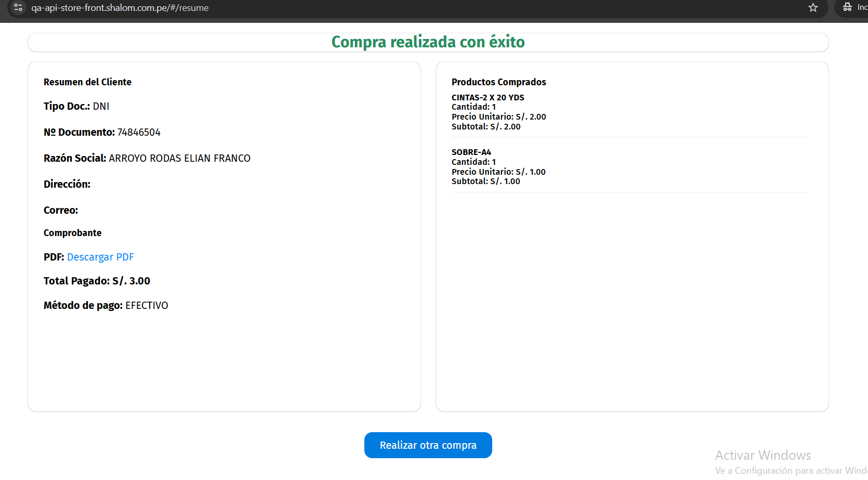The width and height of the screenshot is (868, 480).
Task: Click the EFECTIVO payment method text
Action: (x=147, y=305)
